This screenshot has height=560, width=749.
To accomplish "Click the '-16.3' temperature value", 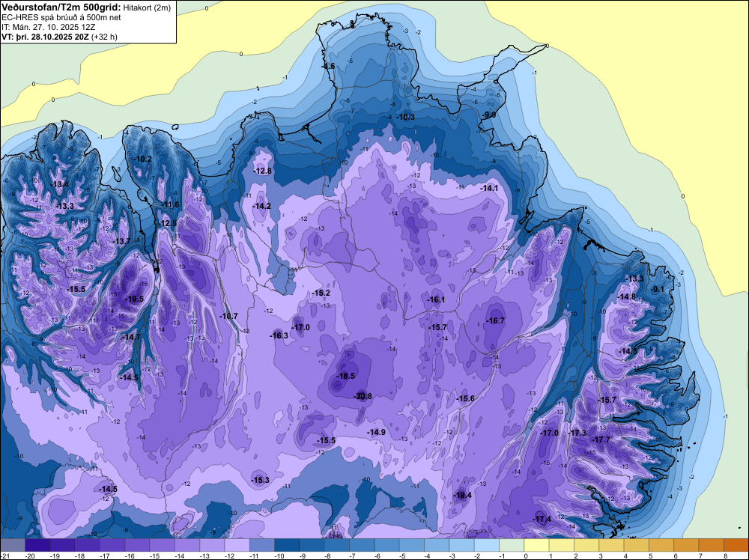I will point(279,335).
